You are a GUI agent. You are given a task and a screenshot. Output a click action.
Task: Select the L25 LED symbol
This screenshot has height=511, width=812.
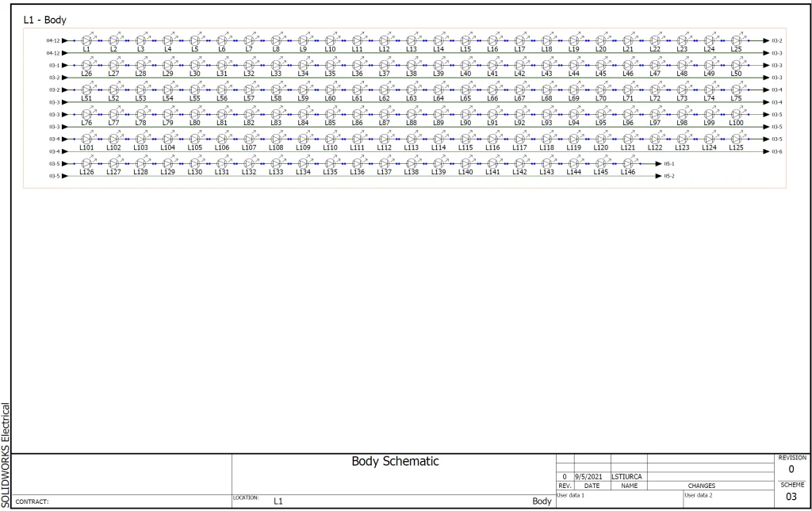(x=737, y=40)
